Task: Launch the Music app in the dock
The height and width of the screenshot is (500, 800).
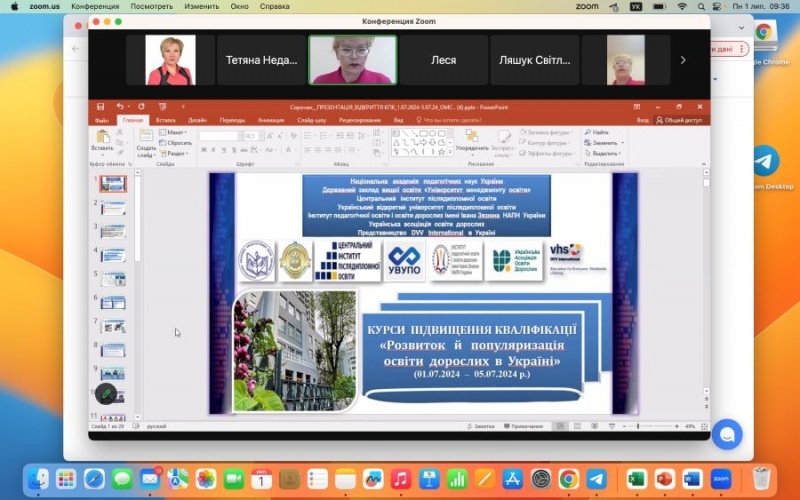Action: click(400, 479)
